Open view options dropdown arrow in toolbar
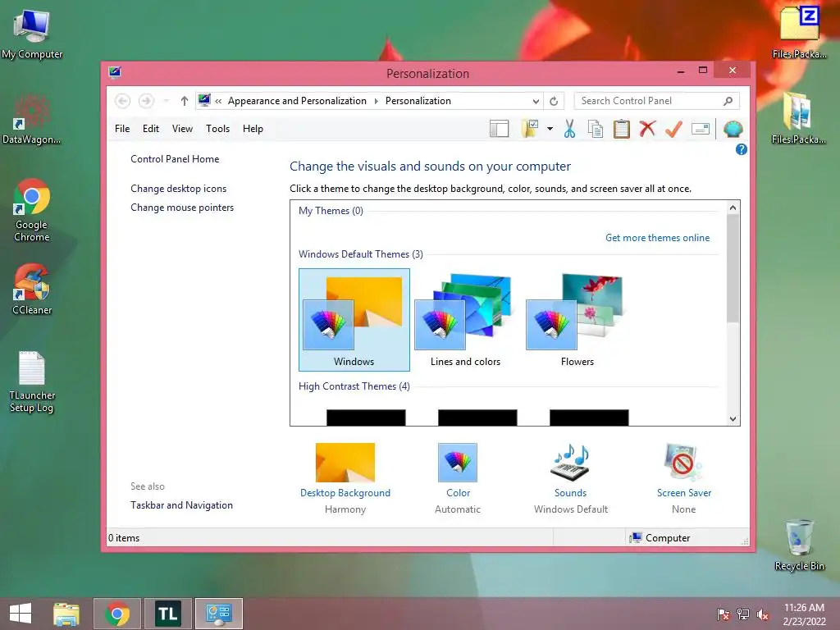The image size is (840, 630). [x=550, y=129]
